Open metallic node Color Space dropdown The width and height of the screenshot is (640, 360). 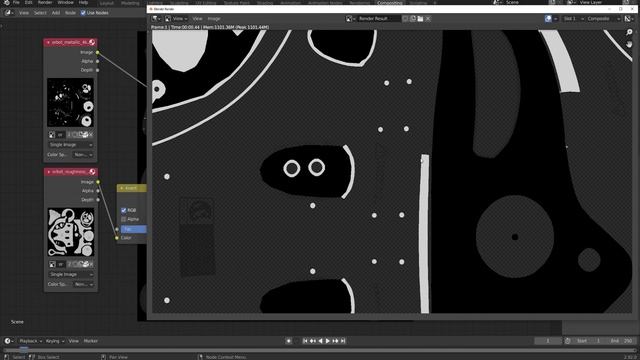[83, 155]
